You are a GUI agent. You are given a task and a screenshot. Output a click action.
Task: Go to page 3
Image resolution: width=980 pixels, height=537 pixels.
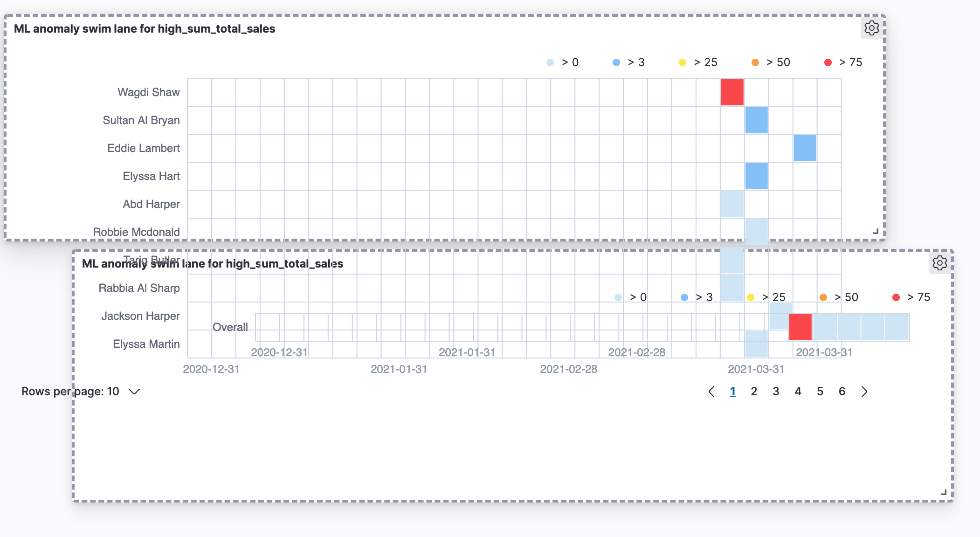pos(776,392)
